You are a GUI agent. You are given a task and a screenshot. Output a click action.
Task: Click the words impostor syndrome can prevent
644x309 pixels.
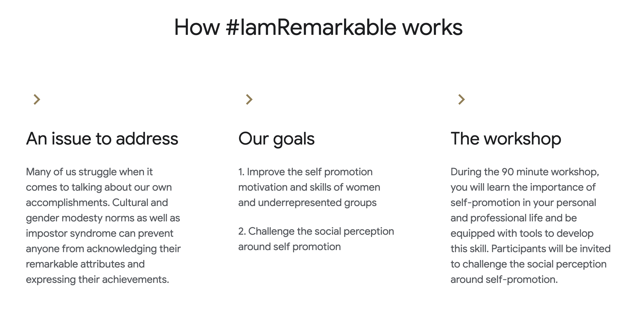pyautogui.click(x=100, y=233)
